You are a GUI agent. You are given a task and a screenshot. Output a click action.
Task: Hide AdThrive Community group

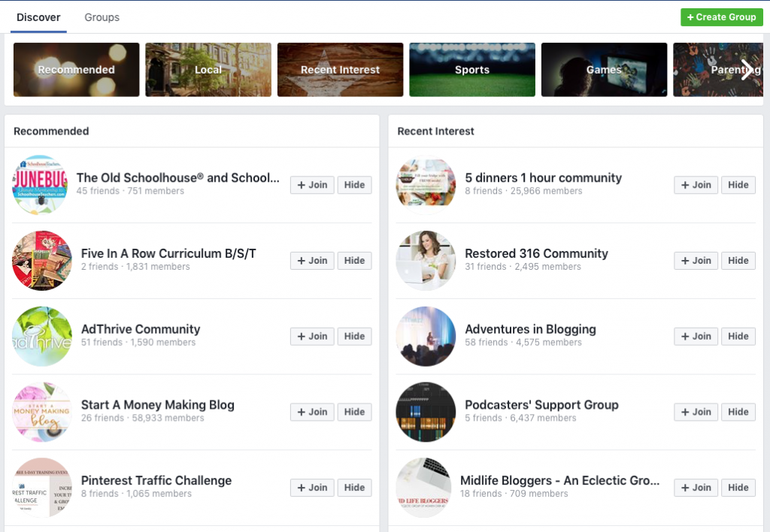(355, 336)
